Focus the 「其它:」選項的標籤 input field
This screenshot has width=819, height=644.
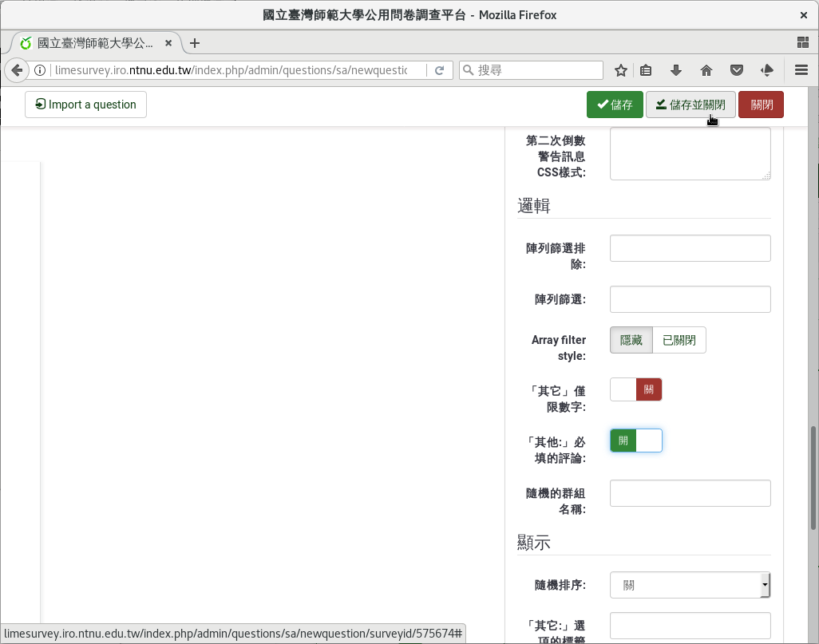pos(690,626)
